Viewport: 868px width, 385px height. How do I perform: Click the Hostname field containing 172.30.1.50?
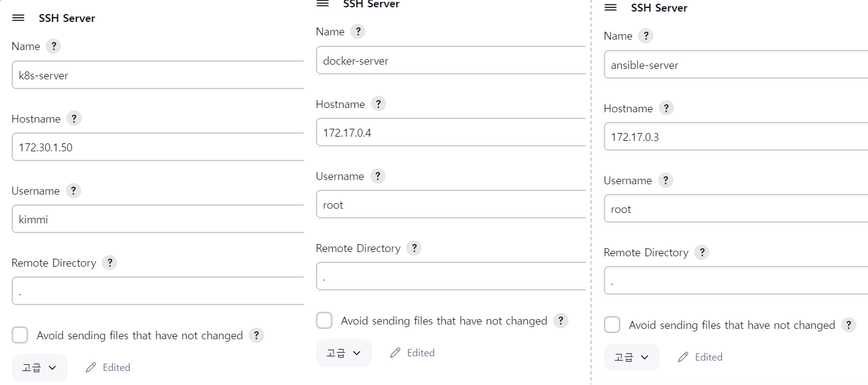pyautogui.click(x=157, y=147)
